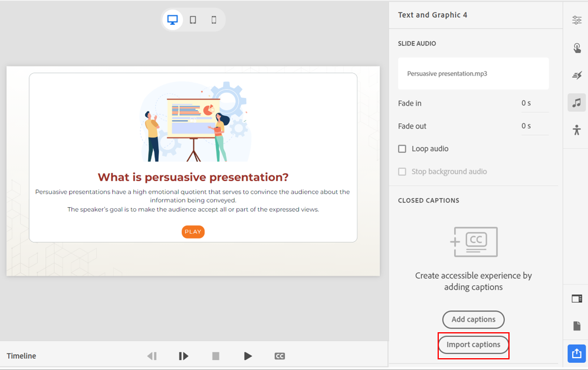Preview the slide in mobile view
The height and width of the screenshot is (370, 588).
(x=213, y=19)
